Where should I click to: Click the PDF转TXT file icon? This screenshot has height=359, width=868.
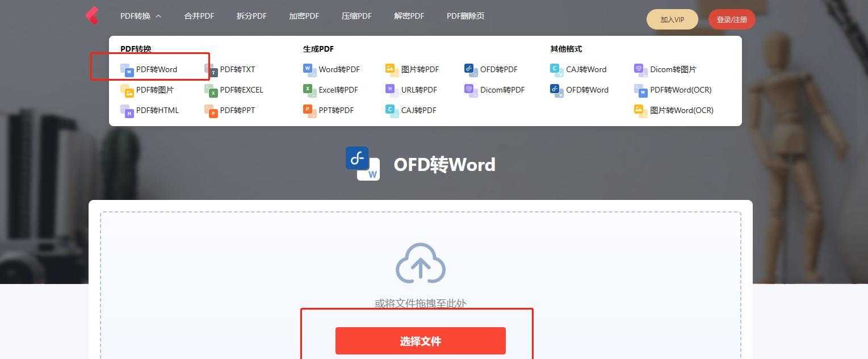pos(211,70)
